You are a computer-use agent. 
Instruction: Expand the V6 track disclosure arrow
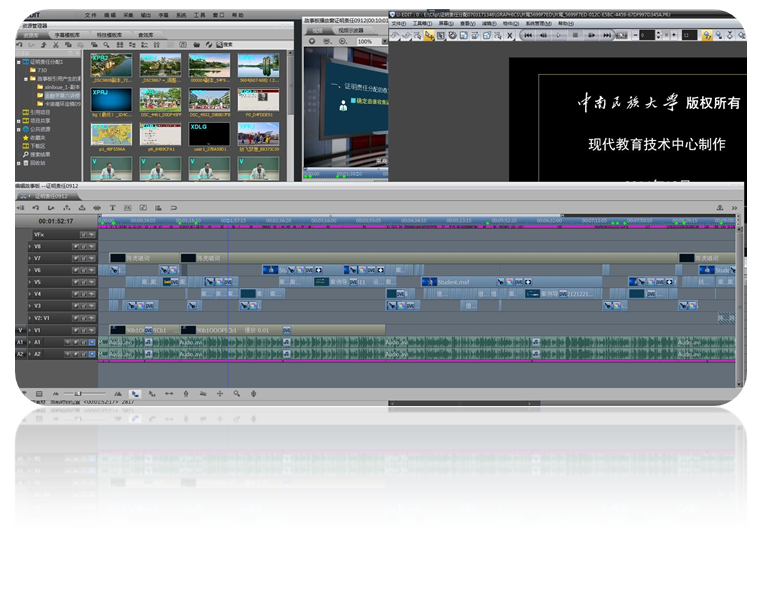(x=29, y=270)
